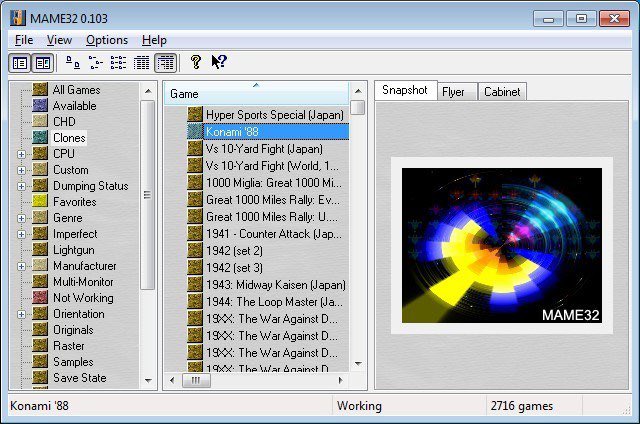
Task: Click the Available folder icon
Action: 40,105
